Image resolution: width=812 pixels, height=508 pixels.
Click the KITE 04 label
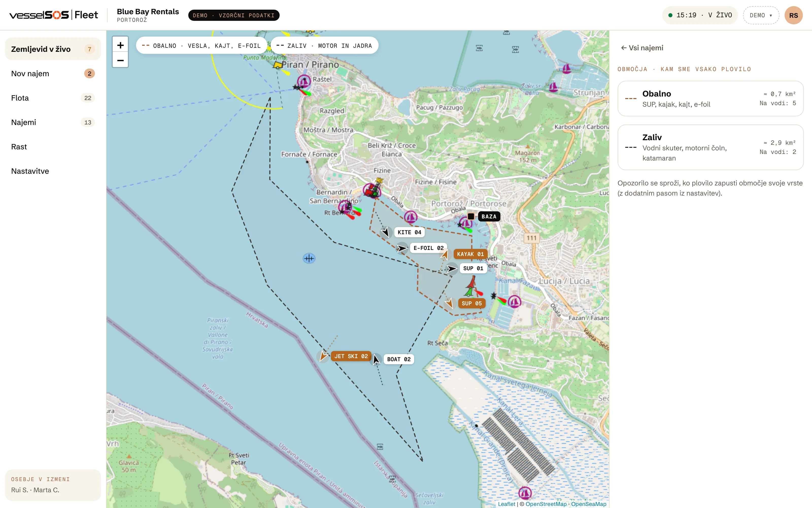click(409, 232)
